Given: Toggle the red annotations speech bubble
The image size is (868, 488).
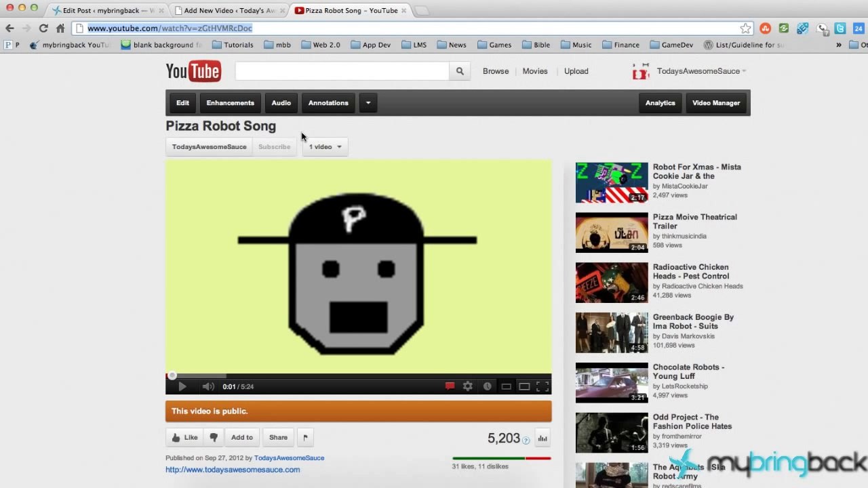Looking at the screenshot, I should (450, 386).
